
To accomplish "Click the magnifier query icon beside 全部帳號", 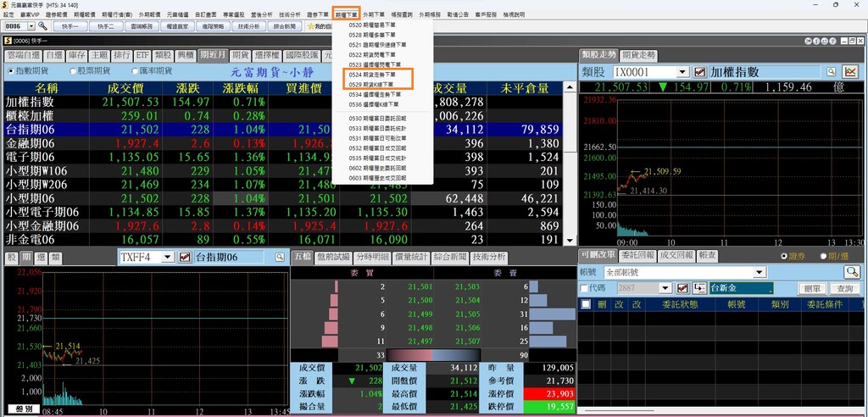I will [851, 272].
